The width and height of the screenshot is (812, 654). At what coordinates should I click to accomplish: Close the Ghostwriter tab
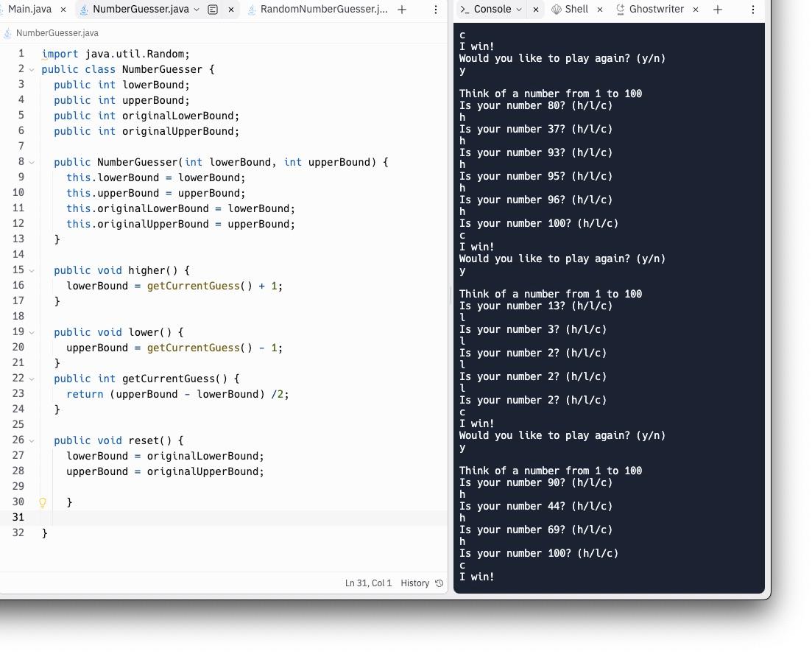coord(696,10)
